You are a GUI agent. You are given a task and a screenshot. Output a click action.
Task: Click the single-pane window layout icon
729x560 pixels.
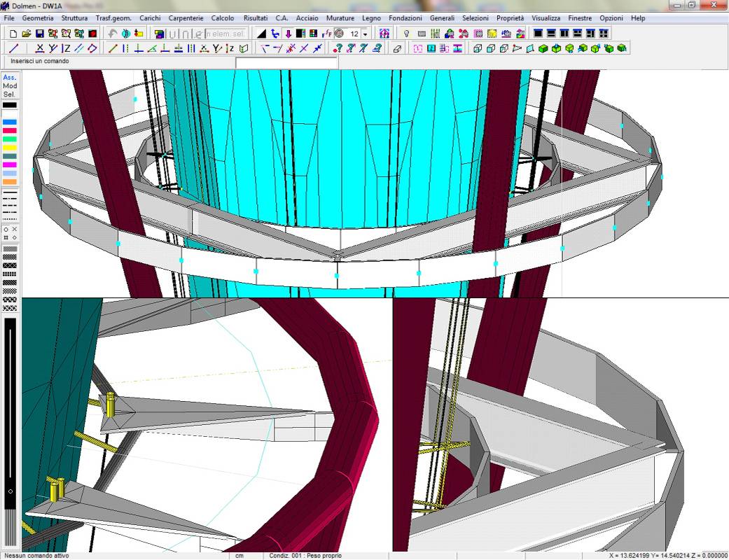click(539, 34)
